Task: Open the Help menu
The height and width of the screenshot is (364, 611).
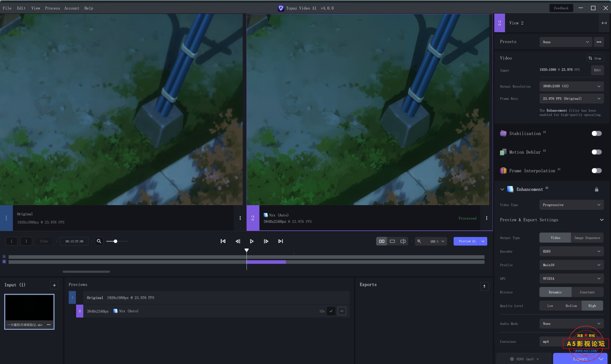Action: pyautogui.click(x=89, y=8)
